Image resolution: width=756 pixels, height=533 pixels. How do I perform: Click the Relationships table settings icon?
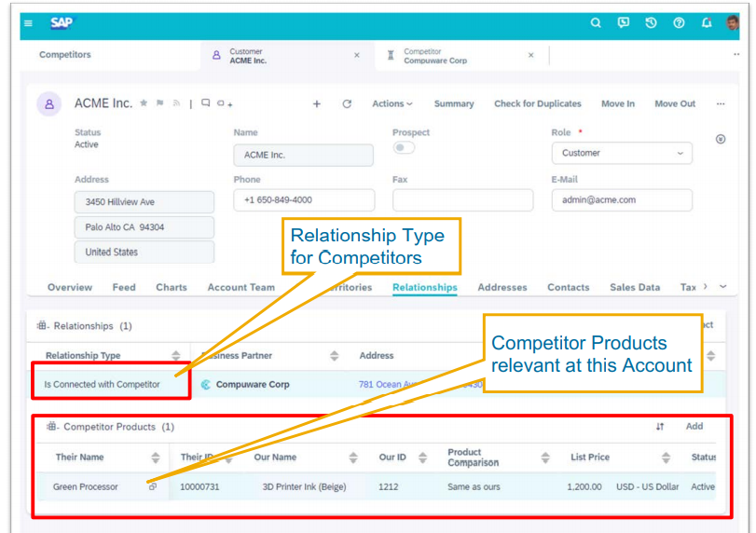(43, 326)
